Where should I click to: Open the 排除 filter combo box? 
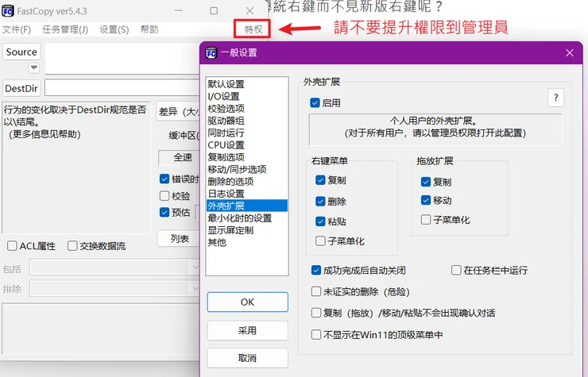click(114, 289)
